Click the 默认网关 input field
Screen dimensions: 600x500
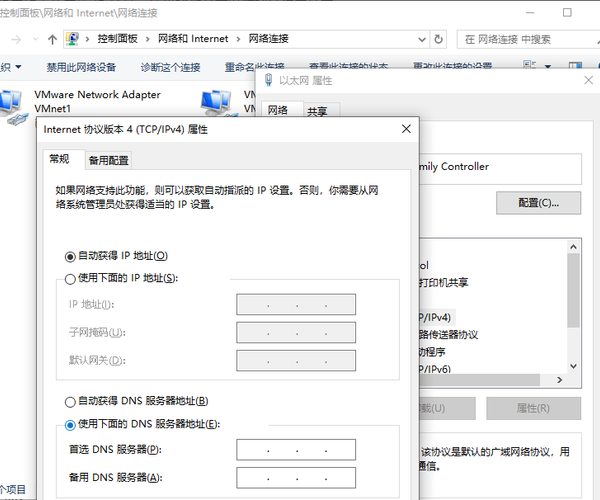click(x=296, y=360)
